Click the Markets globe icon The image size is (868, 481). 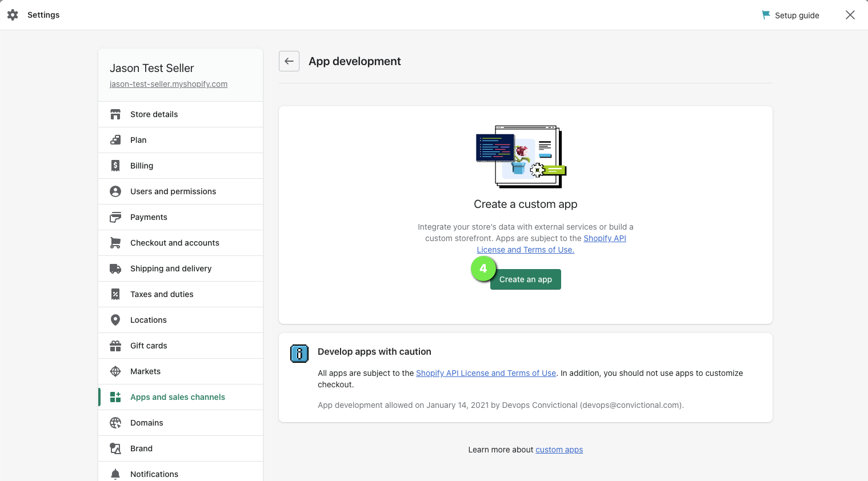point(115,371)
